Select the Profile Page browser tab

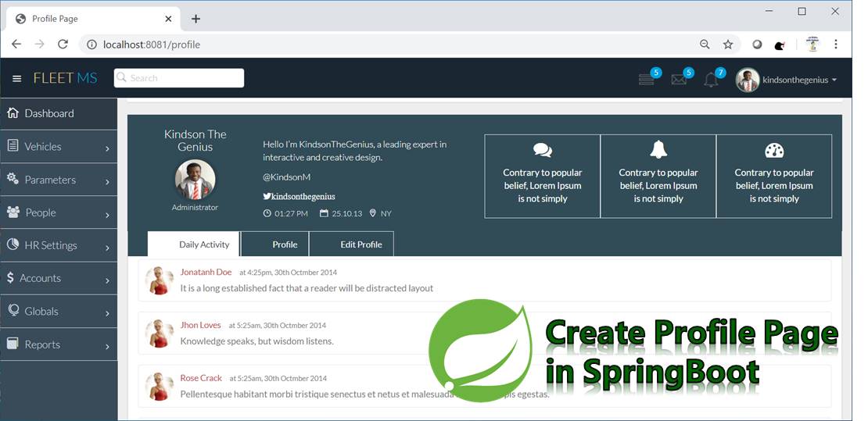pyautogui.click(x=92, y=19)
